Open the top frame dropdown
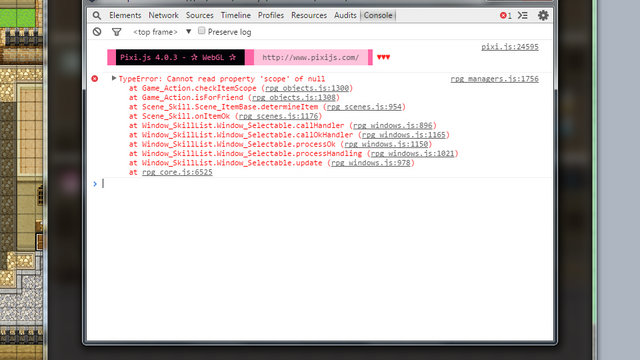This screenshot has width=640, height=360. [162, 32]
